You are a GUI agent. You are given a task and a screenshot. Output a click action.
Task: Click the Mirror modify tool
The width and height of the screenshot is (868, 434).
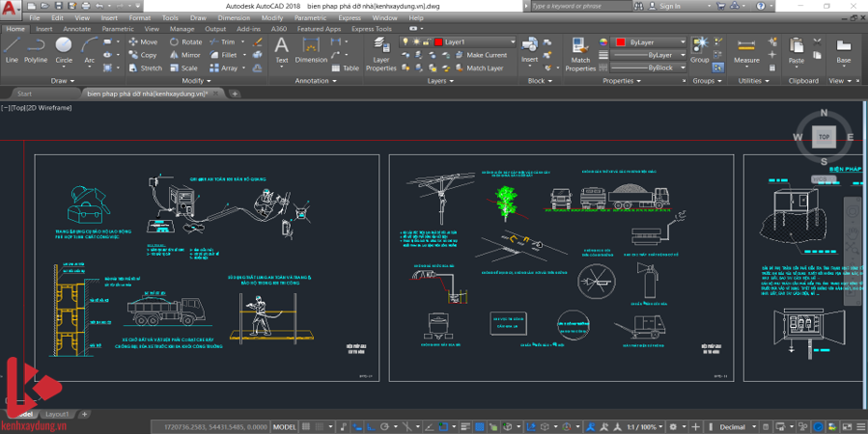(184, 55)
